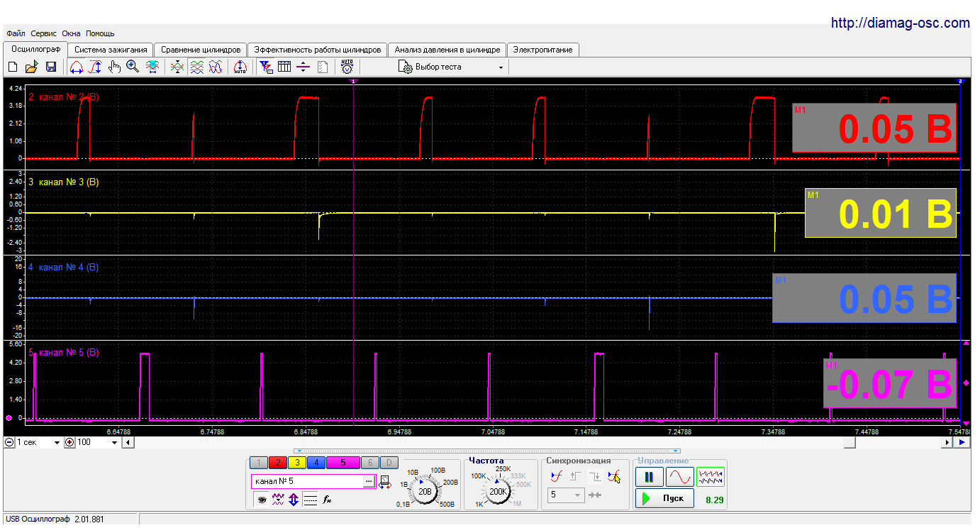Toggle red channel 2 button
980x528 pixels.
(x=278, y=463)
